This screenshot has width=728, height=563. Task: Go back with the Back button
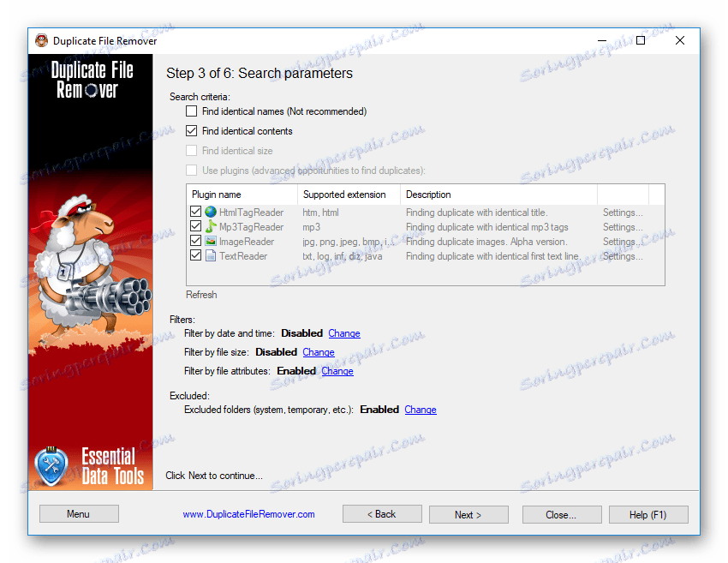pos(382,514)
